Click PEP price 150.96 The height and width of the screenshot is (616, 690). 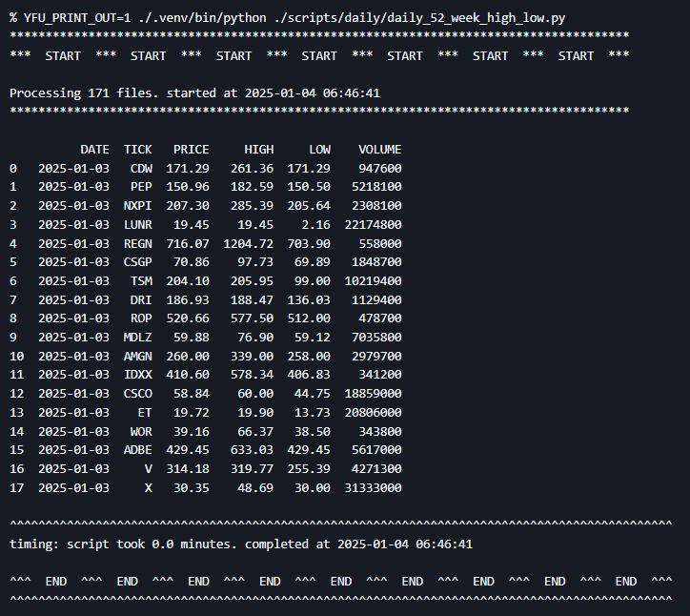188,187
